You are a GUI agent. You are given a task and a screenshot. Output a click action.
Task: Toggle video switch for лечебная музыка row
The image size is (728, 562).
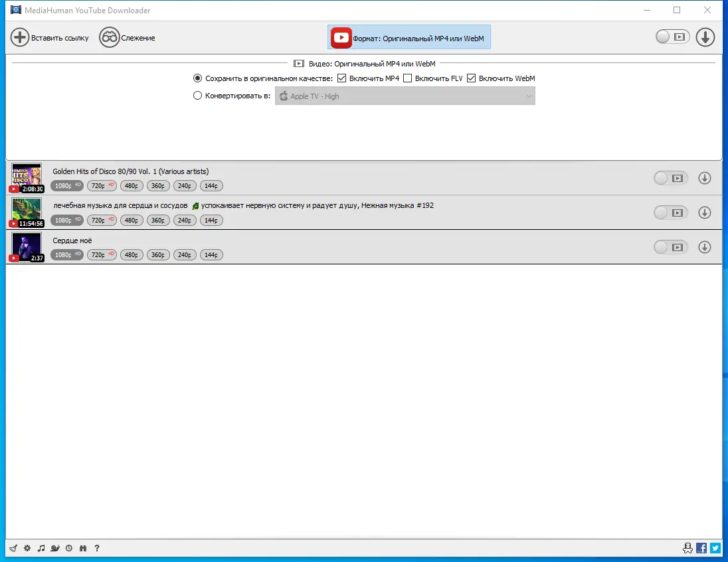coord(670,213)
